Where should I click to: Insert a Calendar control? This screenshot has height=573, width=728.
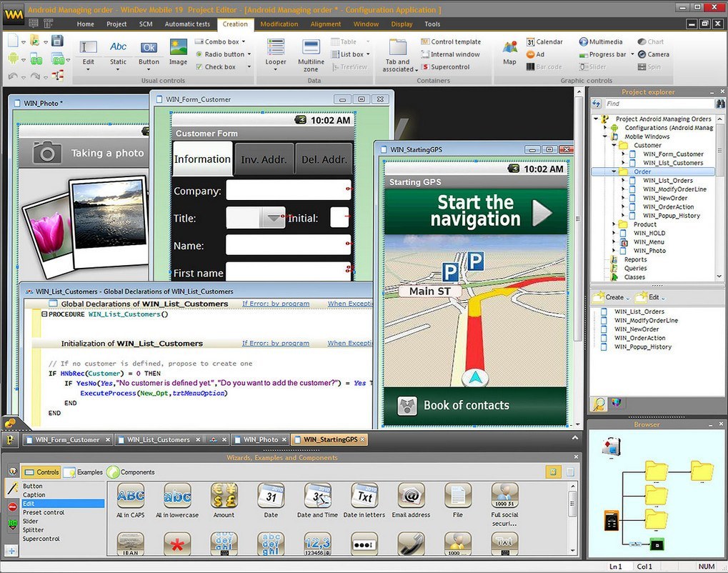544,41
